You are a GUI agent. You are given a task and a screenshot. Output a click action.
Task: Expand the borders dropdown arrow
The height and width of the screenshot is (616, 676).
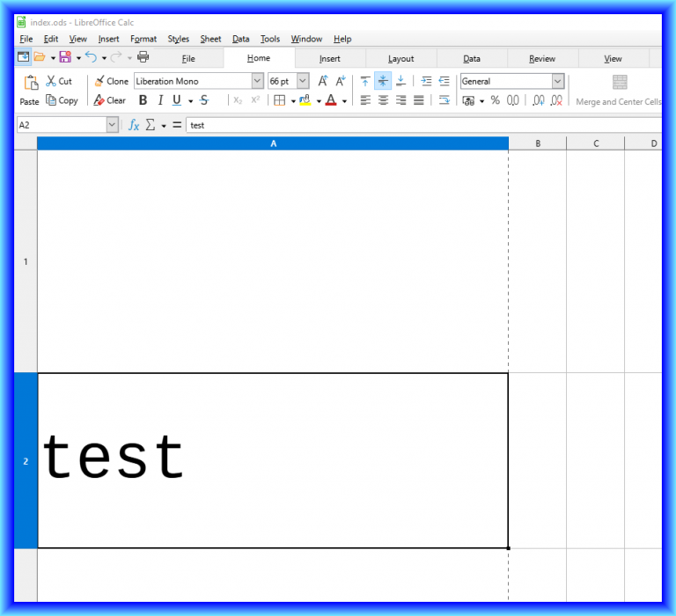[x=293, y=101]
